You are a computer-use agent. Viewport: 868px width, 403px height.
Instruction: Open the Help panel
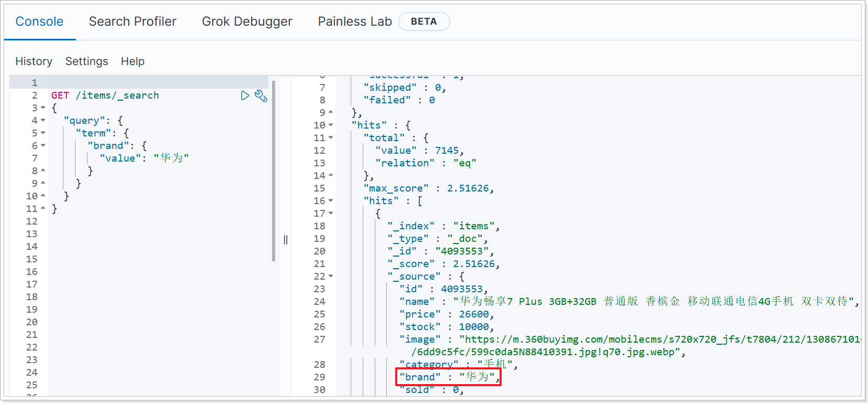(x=133, y=61)
